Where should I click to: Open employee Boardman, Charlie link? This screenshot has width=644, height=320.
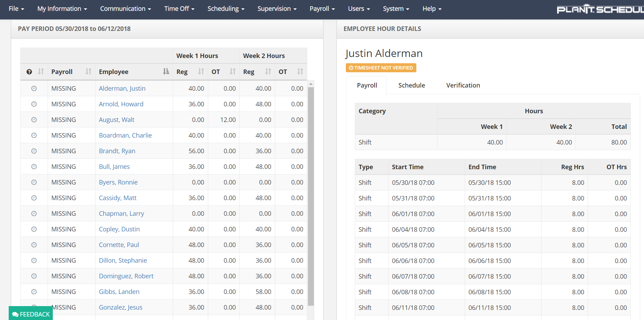pos(125,136)
